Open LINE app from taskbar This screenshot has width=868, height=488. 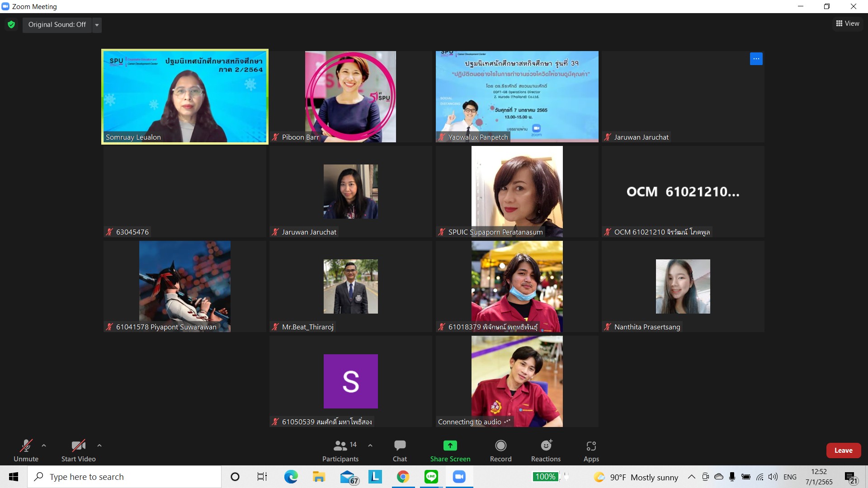(431, 477)
